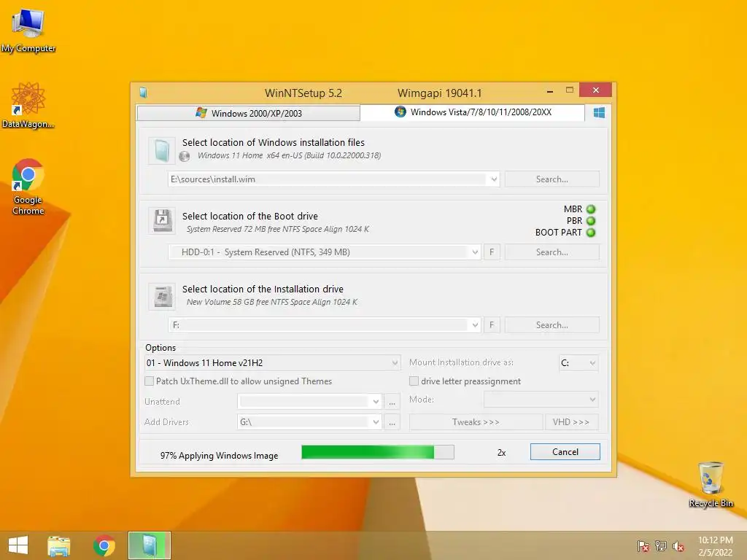Screen dimensions: 747x560
Task: Click the WinNTSetup title bar app icon
Action: tap(143, 93)
